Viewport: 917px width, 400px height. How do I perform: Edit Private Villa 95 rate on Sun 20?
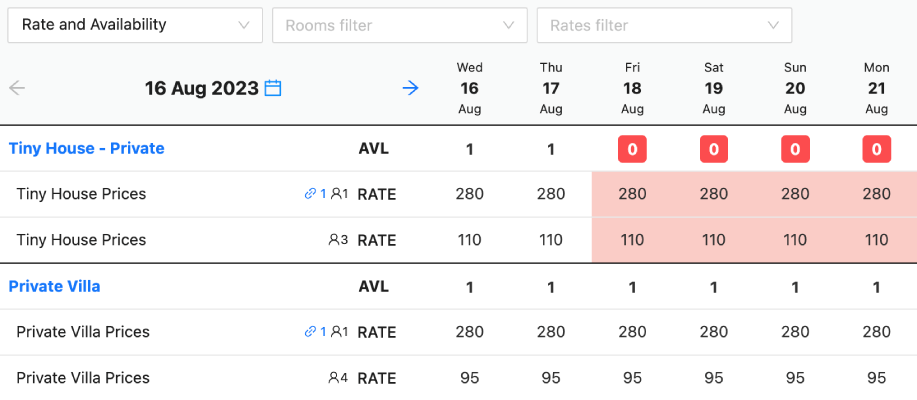tap(795, 378)
